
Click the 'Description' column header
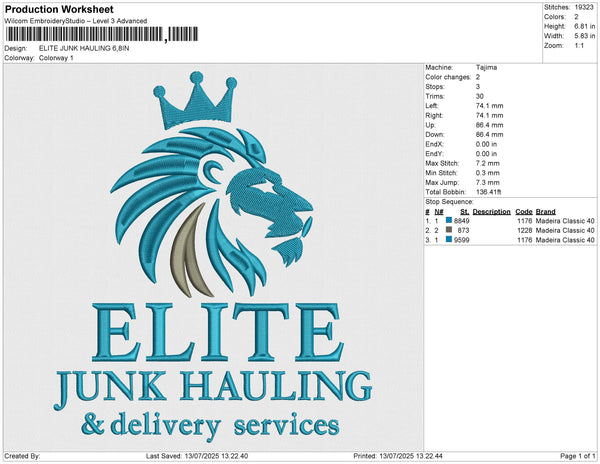(x=491, y=212)
